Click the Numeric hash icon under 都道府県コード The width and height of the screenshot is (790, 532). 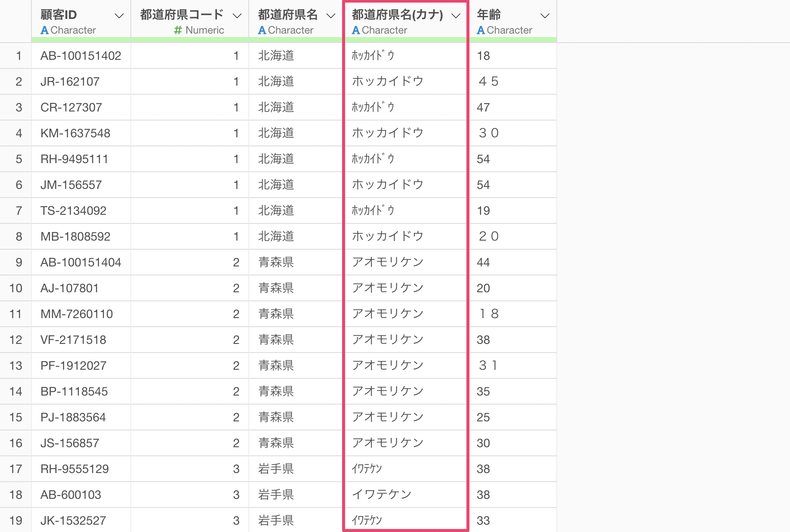click(178, 30)
